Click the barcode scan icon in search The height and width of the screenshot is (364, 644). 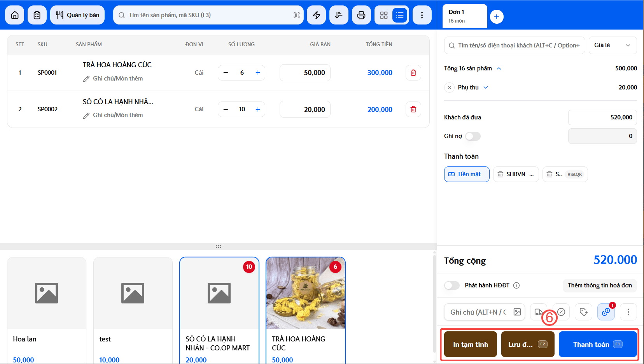pos(296,15)
